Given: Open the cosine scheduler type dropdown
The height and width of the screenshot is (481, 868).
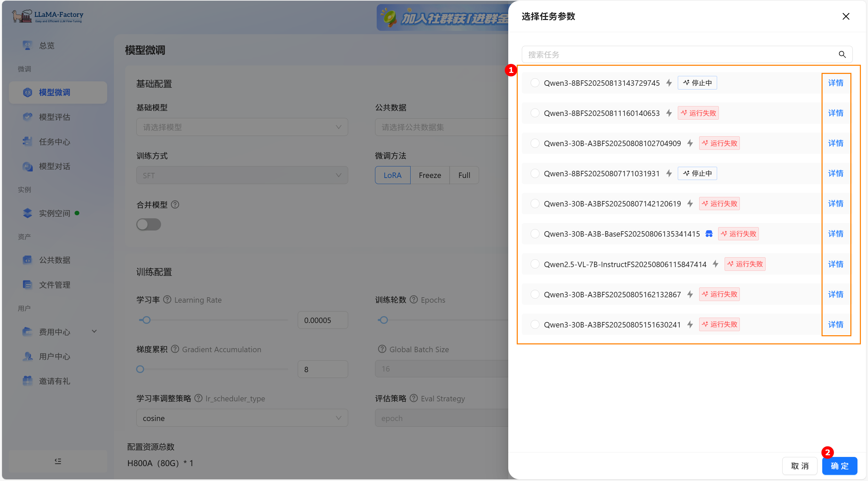Looking at the screenshot, I should coord(242,418).
